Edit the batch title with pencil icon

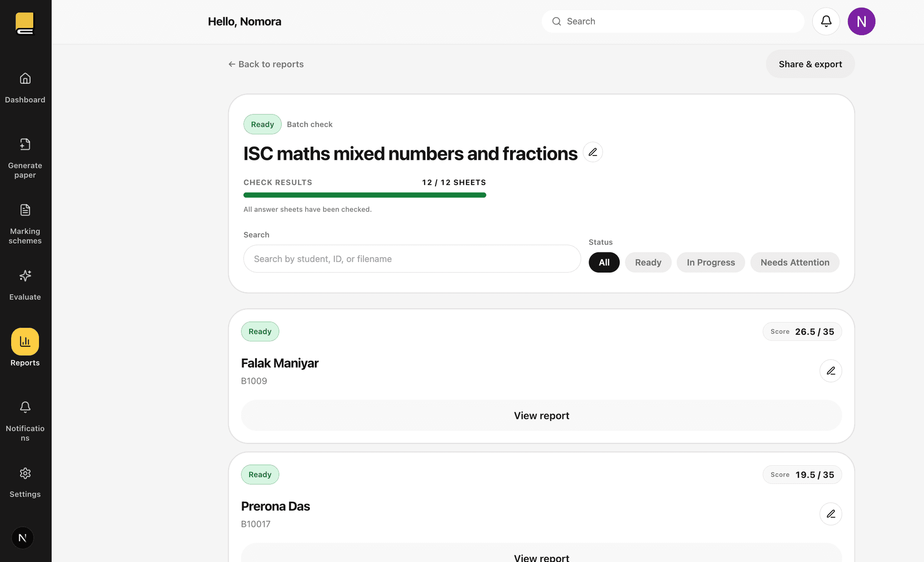point(593,152)
